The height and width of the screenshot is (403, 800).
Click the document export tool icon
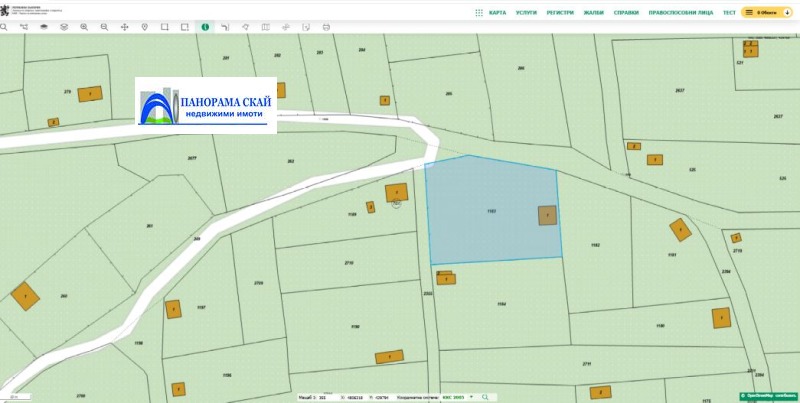(x=306, y=27)
